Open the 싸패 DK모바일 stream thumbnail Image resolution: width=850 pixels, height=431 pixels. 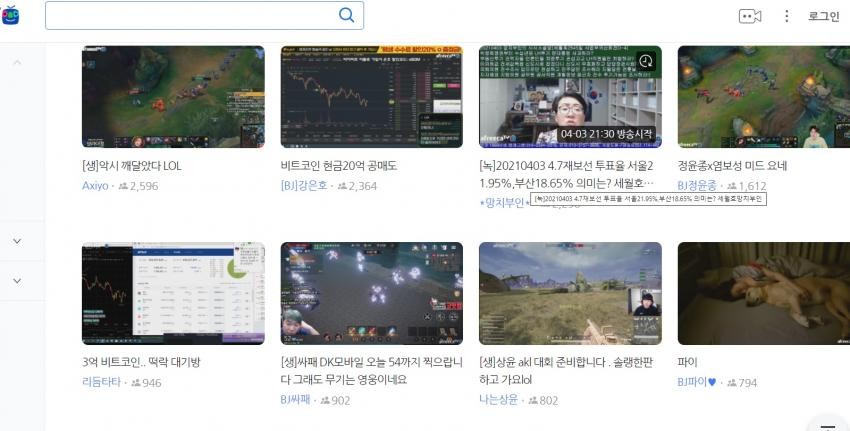coord(372,293)
